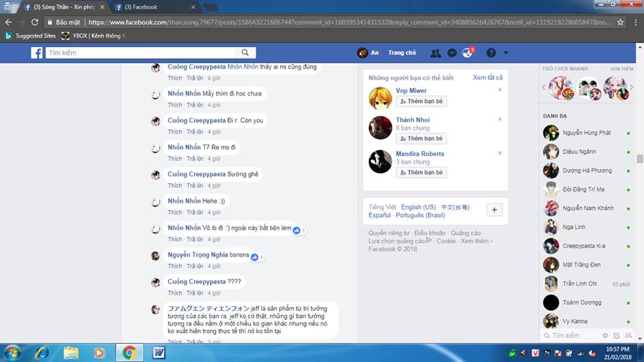
Task: Dismiss the Mandira Roberts friend suggestion
Action: [500, 153]
